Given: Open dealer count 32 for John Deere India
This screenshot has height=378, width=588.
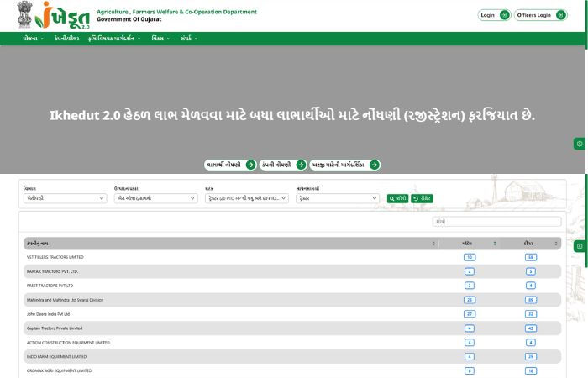Looking at the screenshot, I should [x=531, y=314].
